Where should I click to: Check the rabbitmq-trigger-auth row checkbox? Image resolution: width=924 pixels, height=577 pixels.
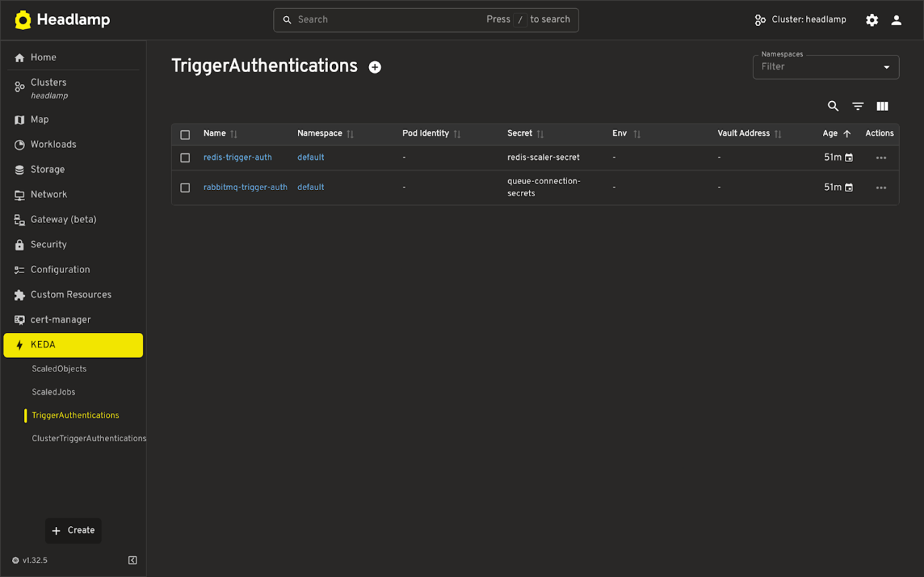tap(185, 188)
